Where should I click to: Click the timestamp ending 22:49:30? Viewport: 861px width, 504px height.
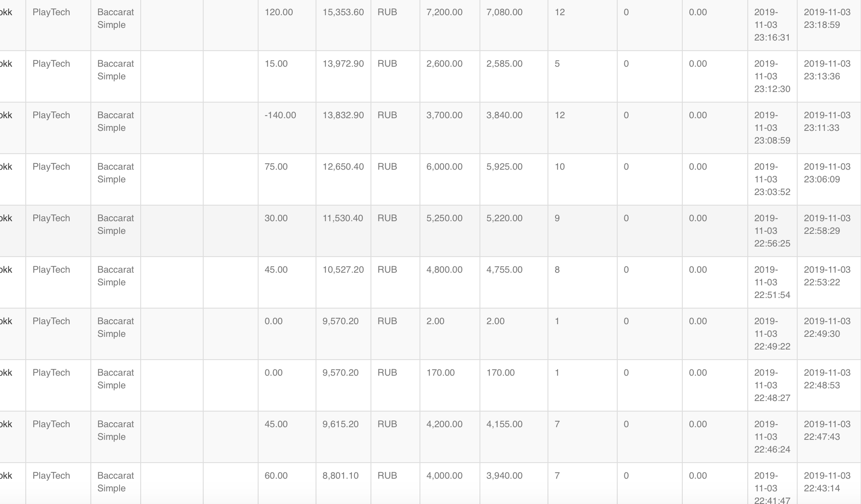coord(827,328)
